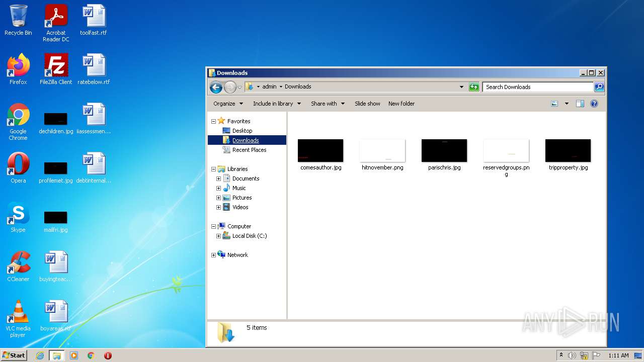Select comesauthor.jpg thumbnail
644x362 pixels.
320,155
